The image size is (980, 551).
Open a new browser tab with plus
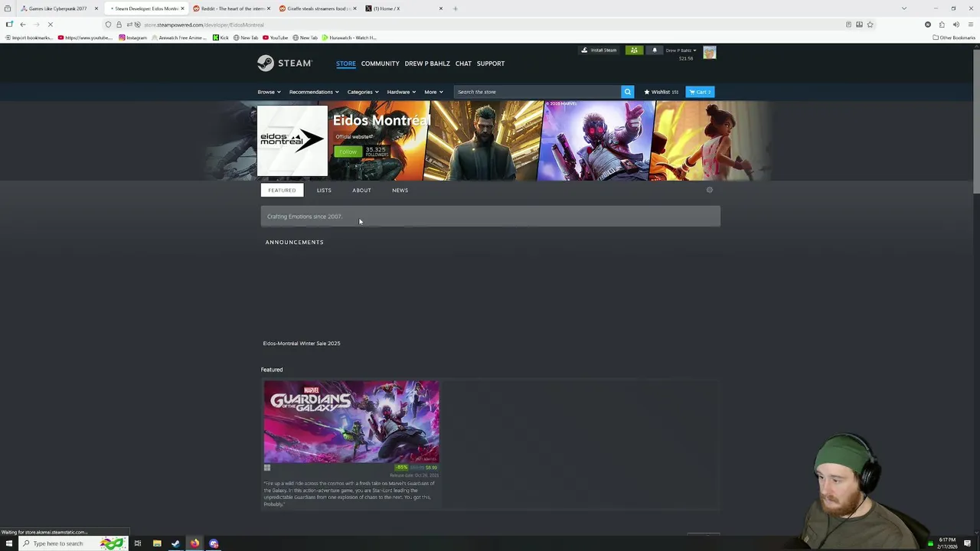[x=455, y=8]
